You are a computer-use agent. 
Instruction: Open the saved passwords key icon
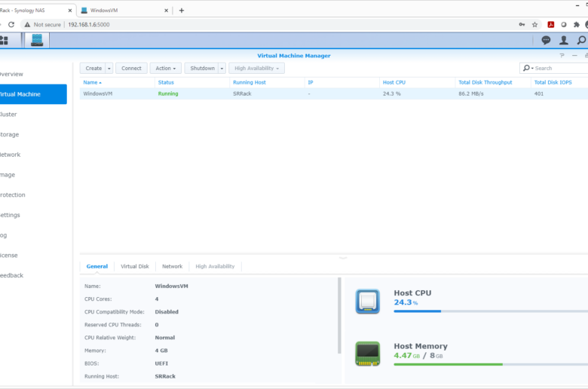point(522,24)
